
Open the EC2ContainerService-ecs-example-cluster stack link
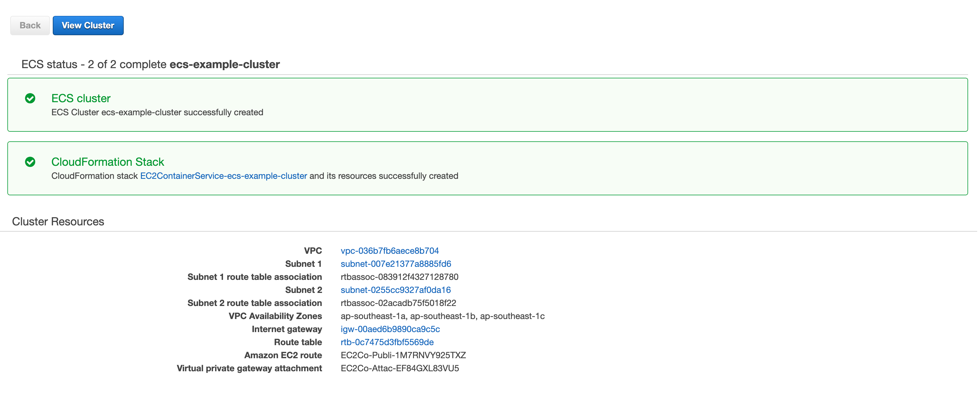pyautogui.click(x=223, y=176)
